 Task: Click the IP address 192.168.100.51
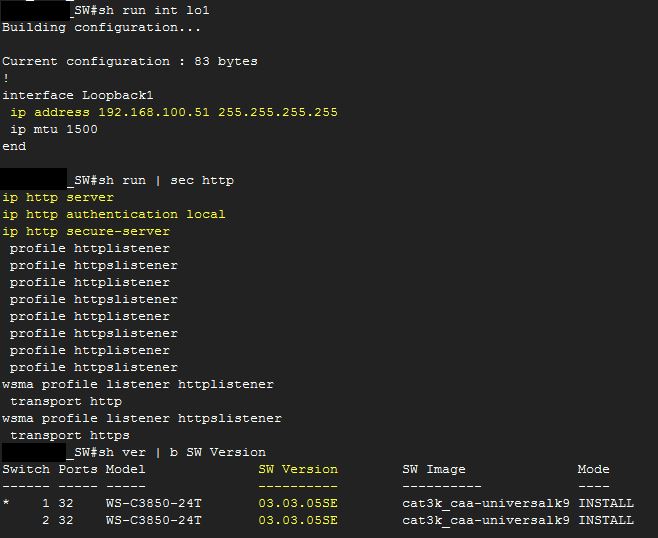pyautogui.click(x=154, y=112)
